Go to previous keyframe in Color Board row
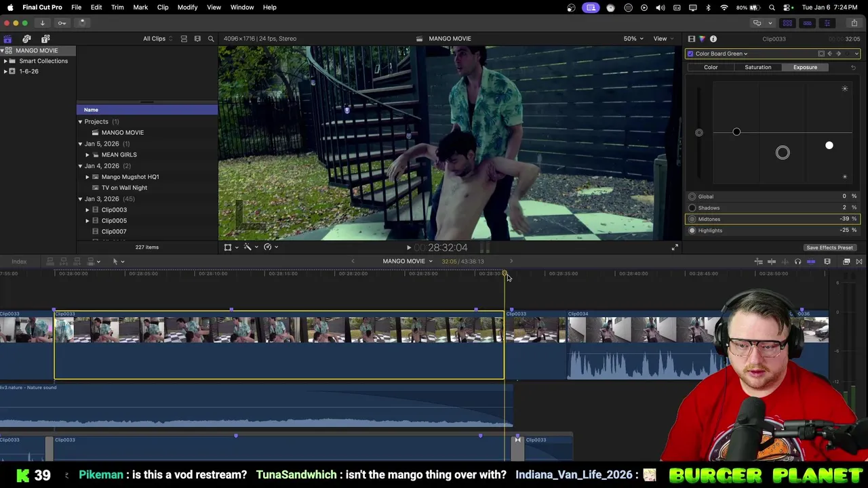Screen dimensions: 868x488 pyautogui.click(x=830, y=54)
